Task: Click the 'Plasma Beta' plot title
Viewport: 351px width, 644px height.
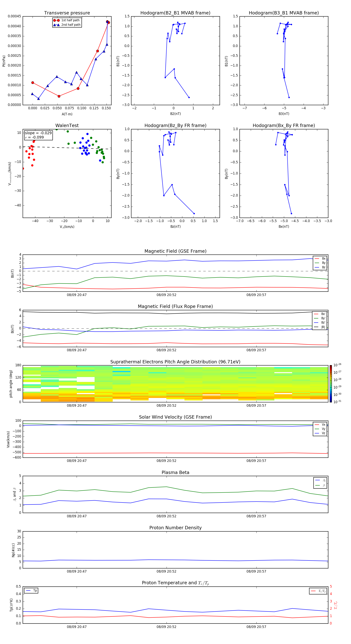Action: [175, 473]
